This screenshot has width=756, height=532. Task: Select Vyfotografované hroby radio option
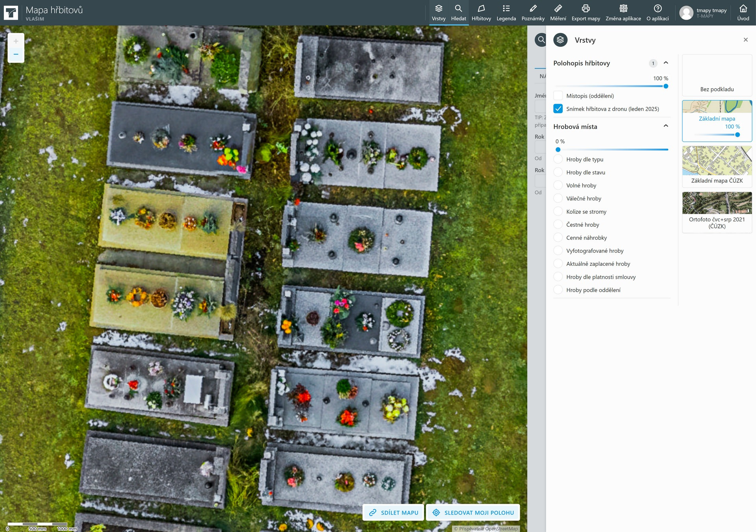(558, 250)
